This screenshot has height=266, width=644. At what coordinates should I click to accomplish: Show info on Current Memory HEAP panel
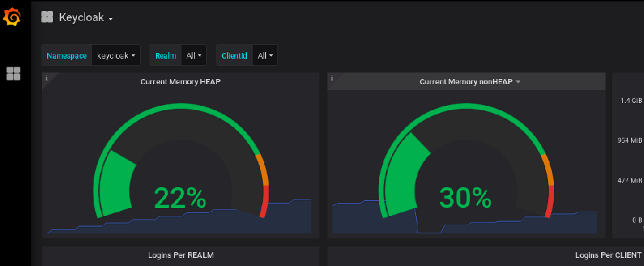[x=46, y=78]
